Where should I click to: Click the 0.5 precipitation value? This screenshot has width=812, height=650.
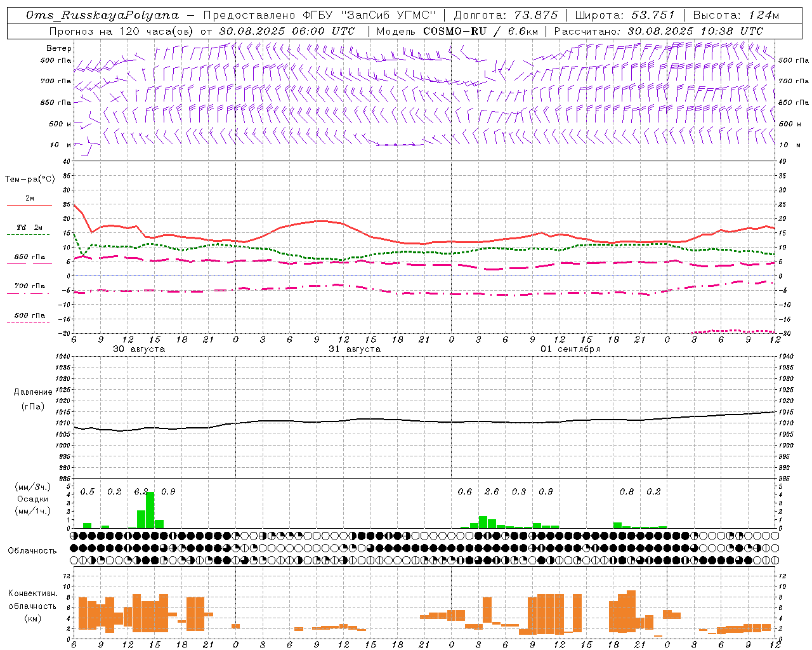(88, 491)
